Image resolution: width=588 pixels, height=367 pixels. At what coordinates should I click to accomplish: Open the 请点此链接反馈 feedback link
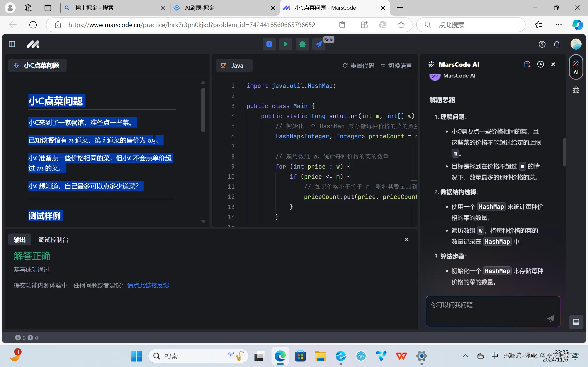coord(148,285)
